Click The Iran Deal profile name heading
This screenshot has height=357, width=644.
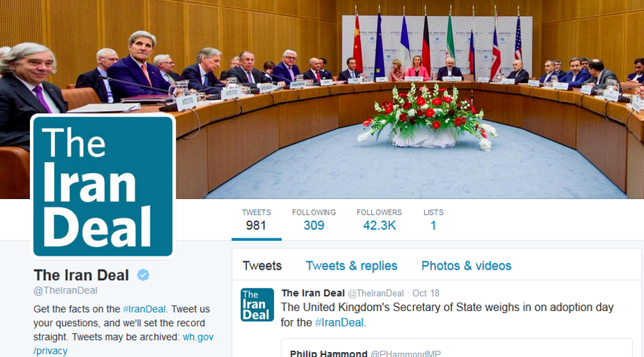tap(82, 275)
